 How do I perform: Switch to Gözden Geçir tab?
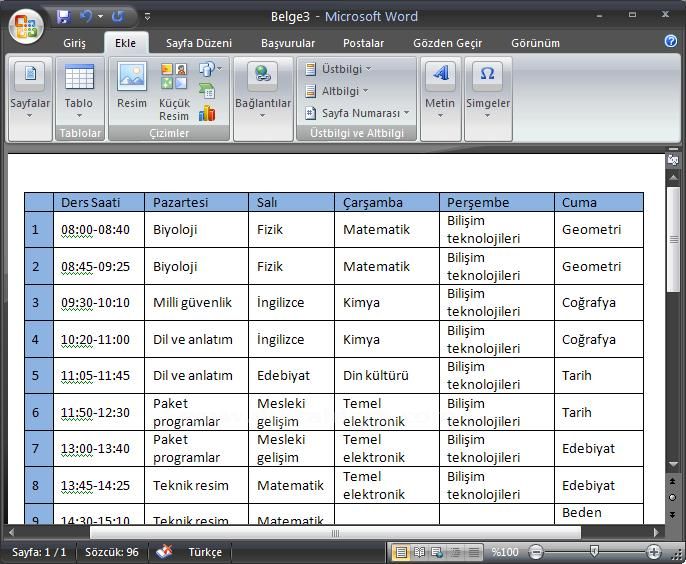tap(448, 43)
